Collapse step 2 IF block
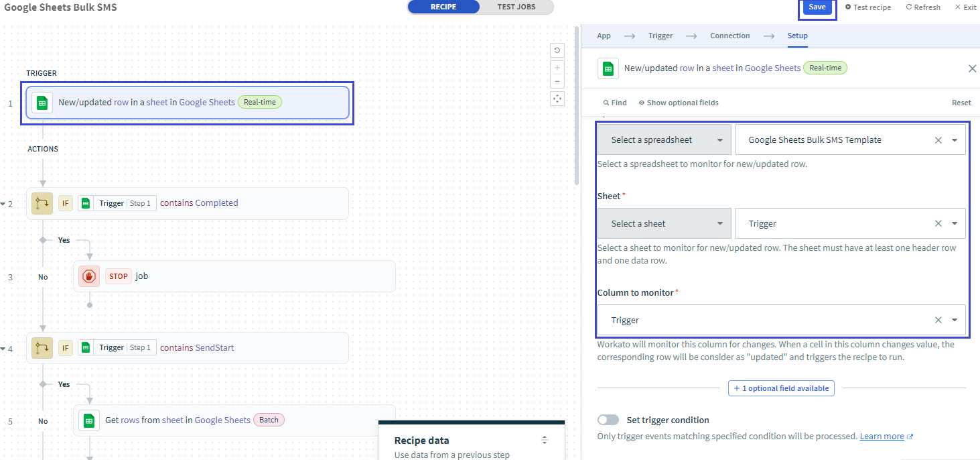Viewport: 980px width, 460px height. (x=2, y=204)
